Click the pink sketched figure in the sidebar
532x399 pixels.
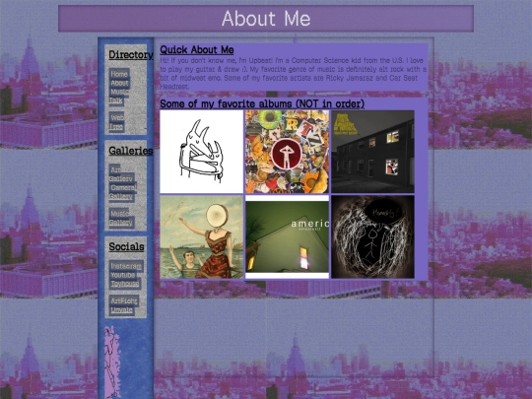click(111, 362)
